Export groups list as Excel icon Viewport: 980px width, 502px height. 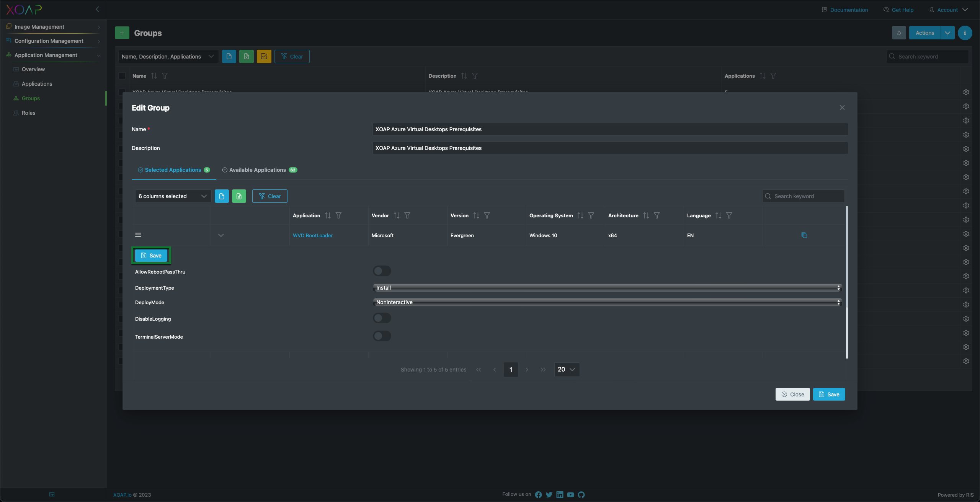point(247,56)
